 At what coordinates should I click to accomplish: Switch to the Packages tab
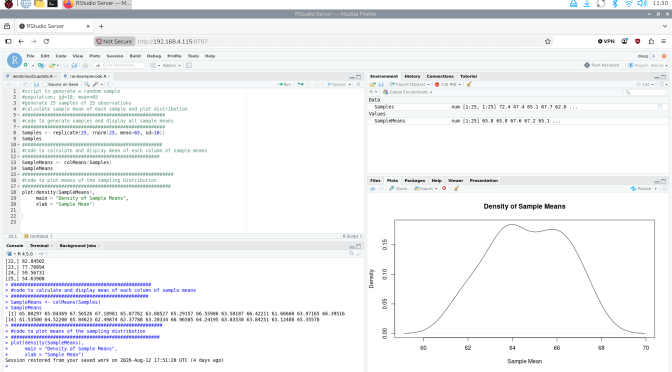click(x=414, y=181)
